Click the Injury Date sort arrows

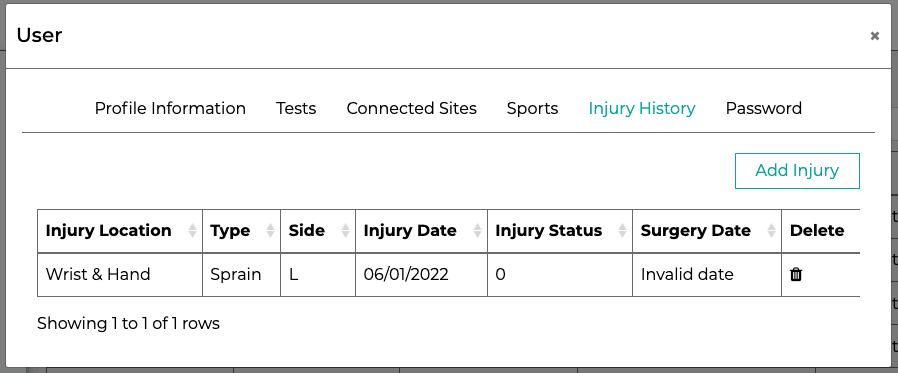tap(477, 231)
